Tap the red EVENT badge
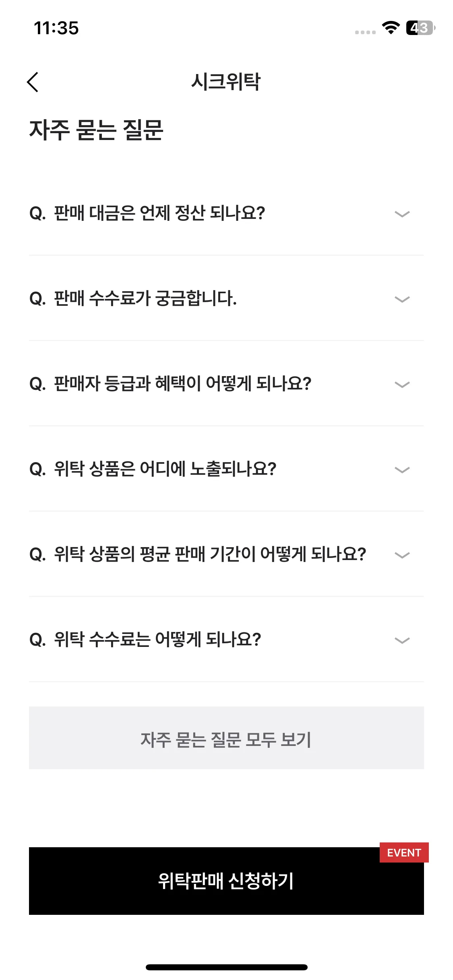The width and height of the screenshot is (453, 980). (404, 852)
